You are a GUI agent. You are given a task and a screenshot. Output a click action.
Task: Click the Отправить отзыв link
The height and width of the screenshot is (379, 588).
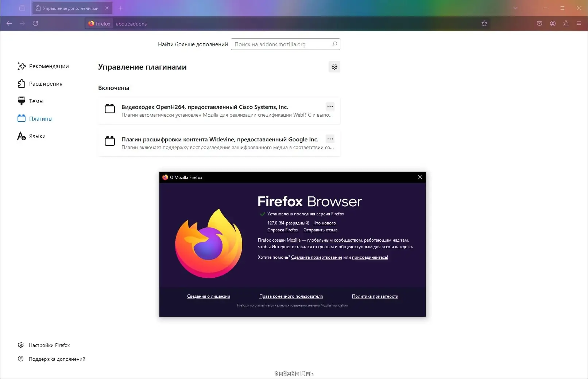click(x=320, y=230)
